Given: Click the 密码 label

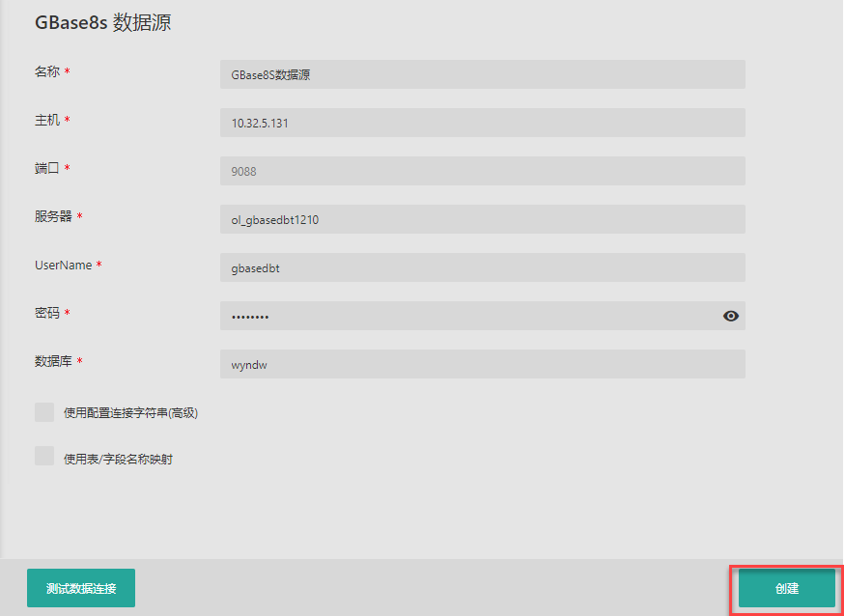Looking at the screenshot, I should pyautogui.click(x=47, y=313).
